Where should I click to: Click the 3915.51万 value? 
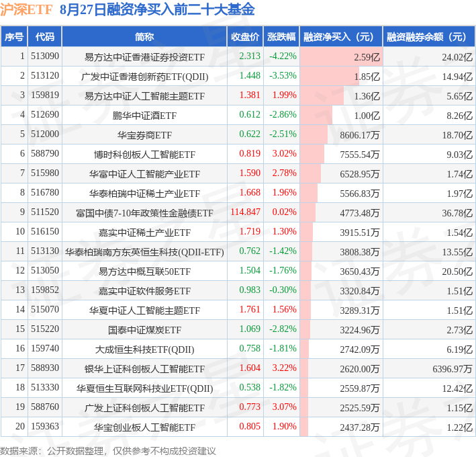(x=360, y=232)
